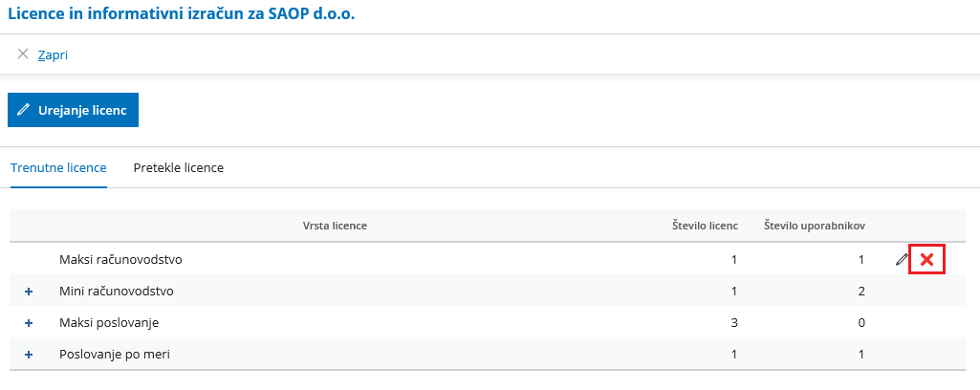This screenshot has height=390, width=980.
Task: Click the X icon beside Zapri
Action: 23,54
